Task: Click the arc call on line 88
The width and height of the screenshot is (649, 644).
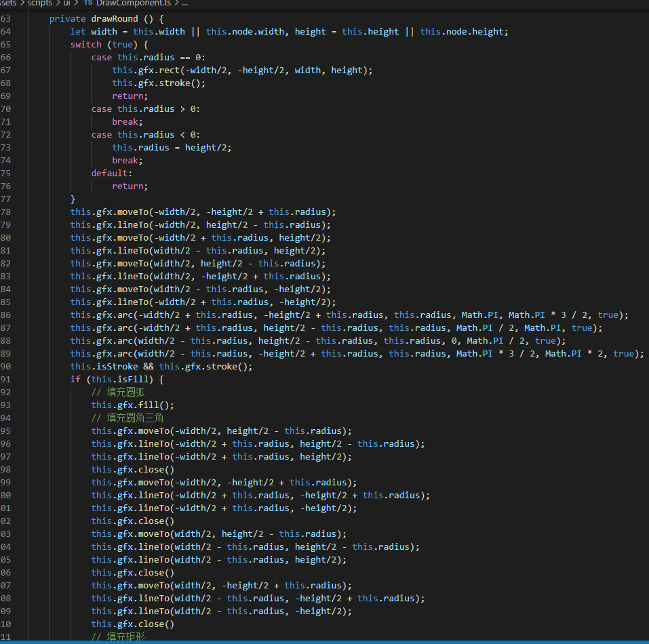Action: click(x=318, y=340)
